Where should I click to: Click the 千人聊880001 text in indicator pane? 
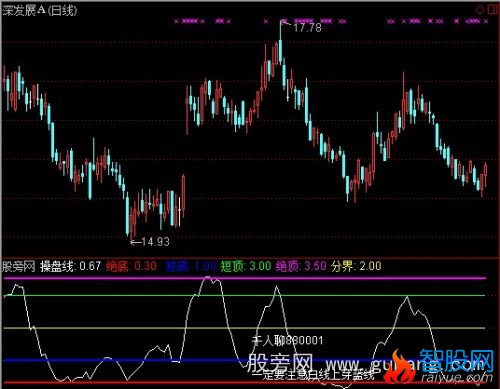[x=287, y=340]
